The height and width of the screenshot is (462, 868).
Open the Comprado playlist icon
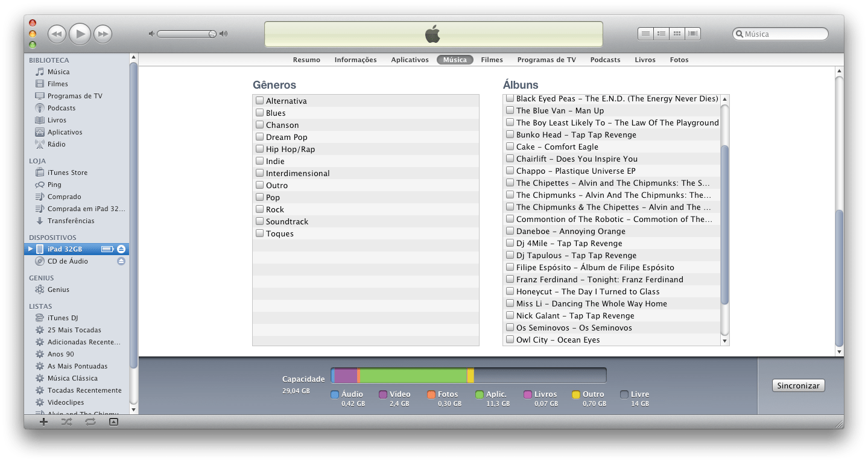tap(40, 197)
